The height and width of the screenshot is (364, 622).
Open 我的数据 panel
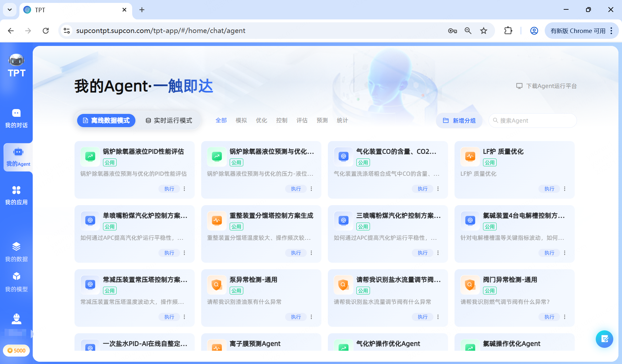point(16,252)
